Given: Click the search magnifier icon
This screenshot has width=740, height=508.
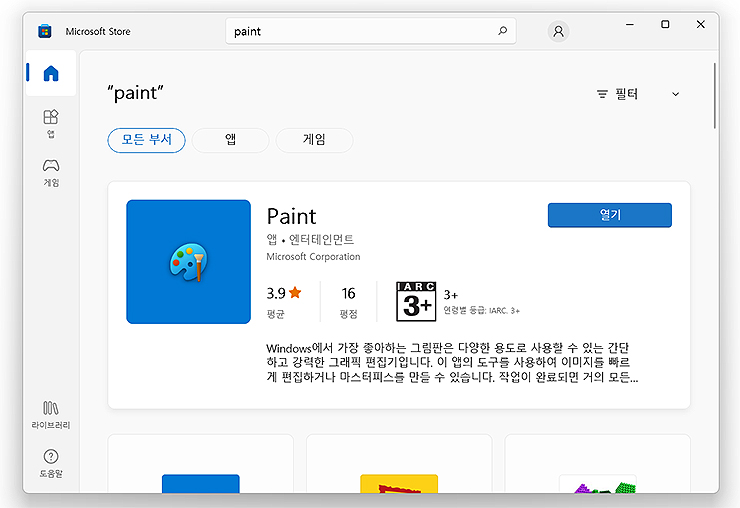Looking at the screenshot, I should point(503,31).
